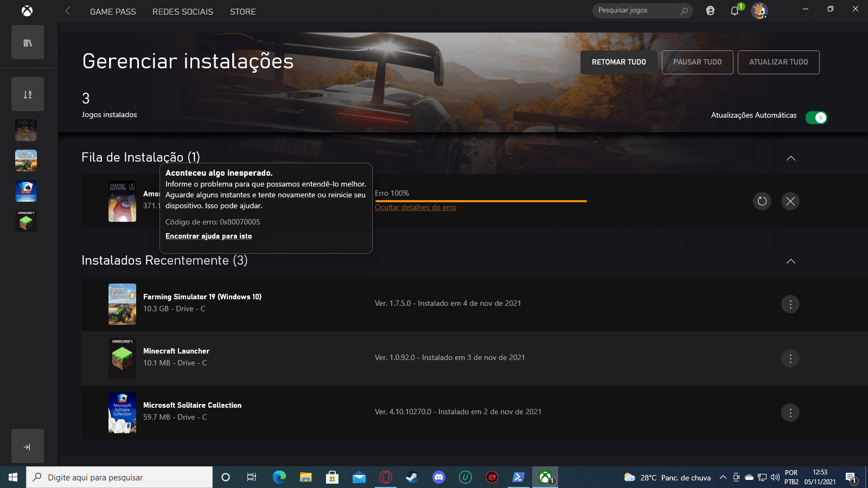Open Opera browser from taskbar
This screenshot has height=488, width=868.
pos(386,477)
